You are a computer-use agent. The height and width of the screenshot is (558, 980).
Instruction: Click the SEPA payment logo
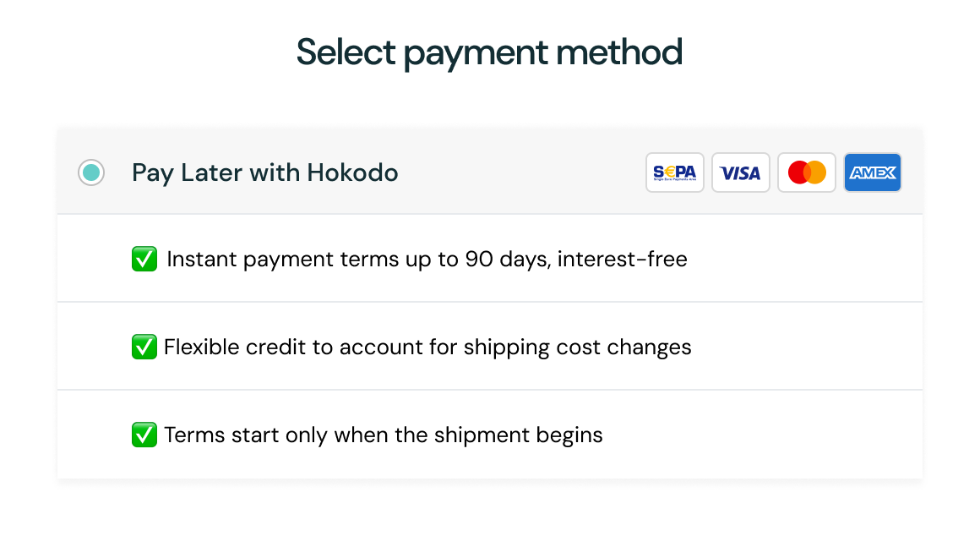(x=674, y=172)
